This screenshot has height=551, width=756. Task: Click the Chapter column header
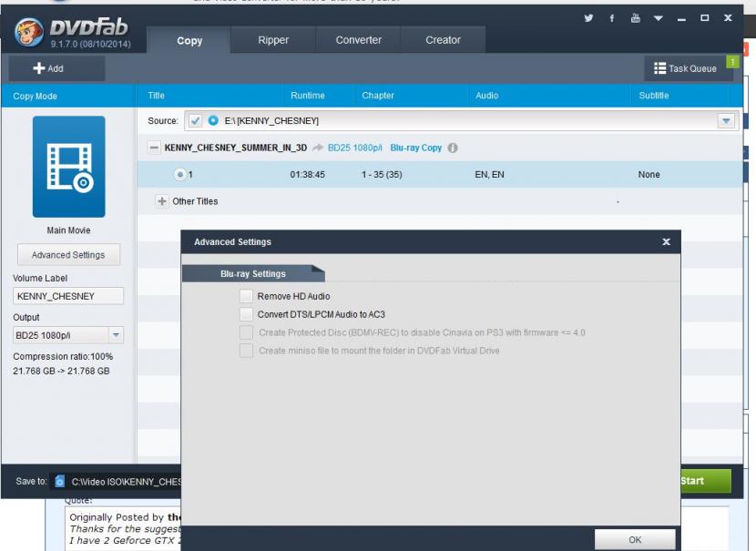click(x=378, y=96)
